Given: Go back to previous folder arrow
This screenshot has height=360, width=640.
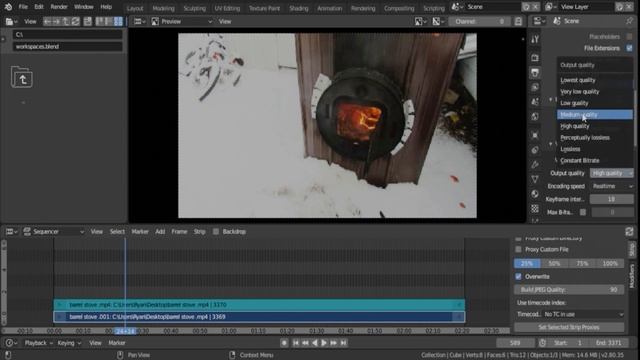Looking at the screenshot, I should point(48,22).
